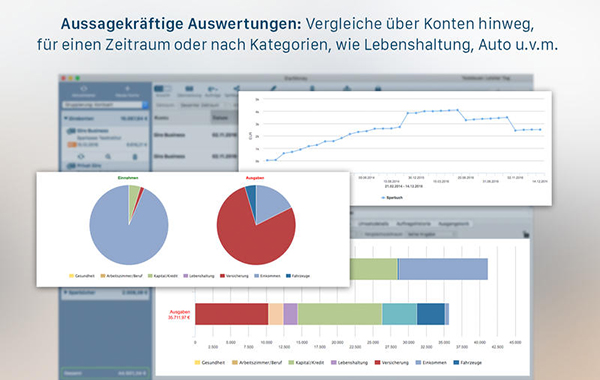
Task: Click the print icon above bar chart
Action: (526, 234)
